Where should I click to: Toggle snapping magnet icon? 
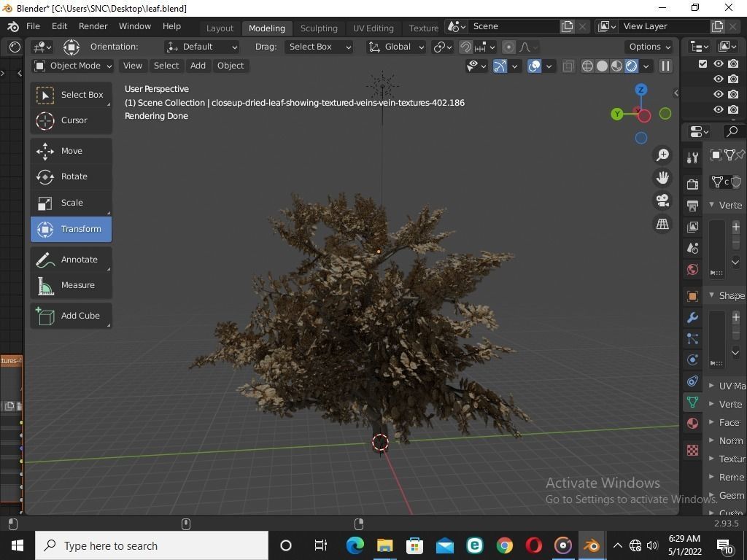(465, 47)
